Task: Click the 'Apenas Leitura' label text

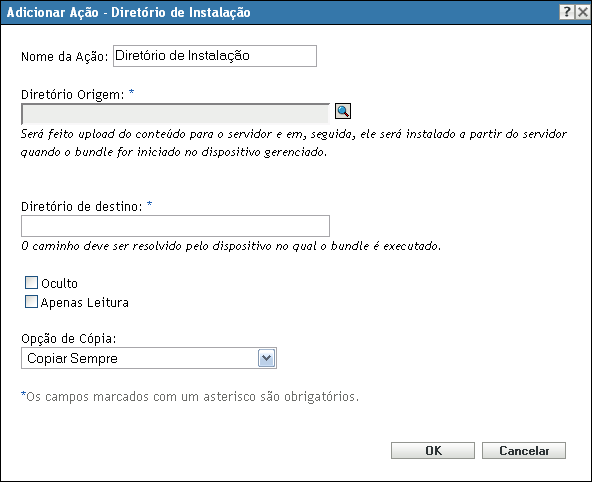Action: (x=85, y=303)
